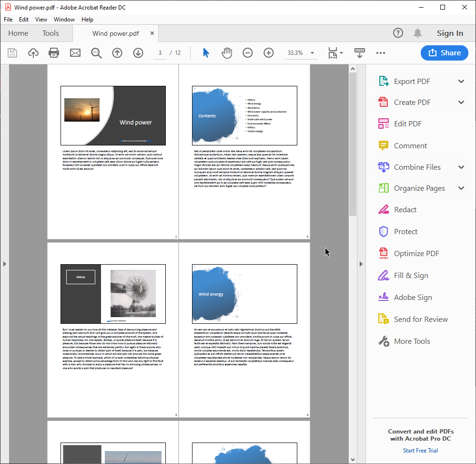The image size is (476, 464).
Task: Select the Hand pan tool
Action: pyautogui.click(x=227, y=53)
